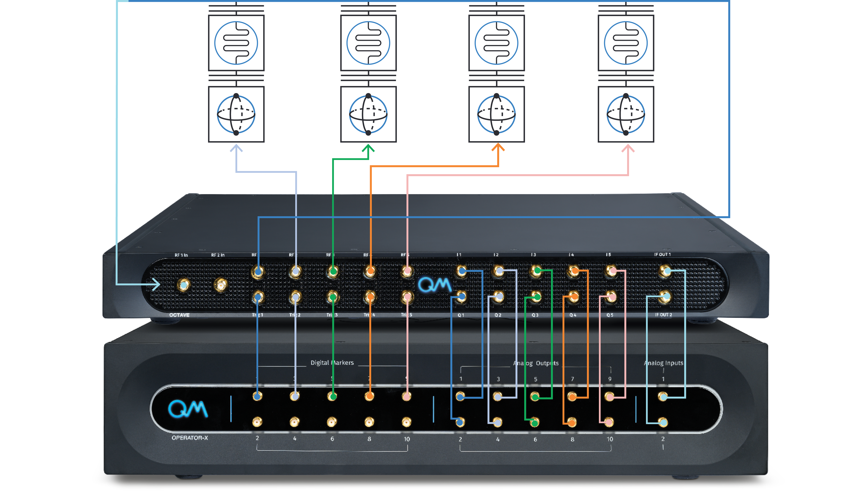Click Analog Input 2 connector on OPERATOR-X
Viewport: 868px width, 499px height.
(663, 422)
